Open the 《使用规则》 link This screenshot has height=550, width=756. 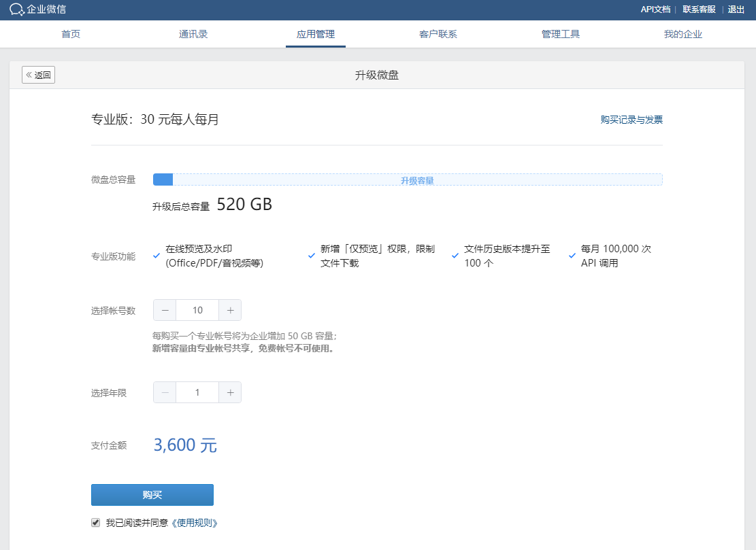pyautogui.click(x=195, y=523)
